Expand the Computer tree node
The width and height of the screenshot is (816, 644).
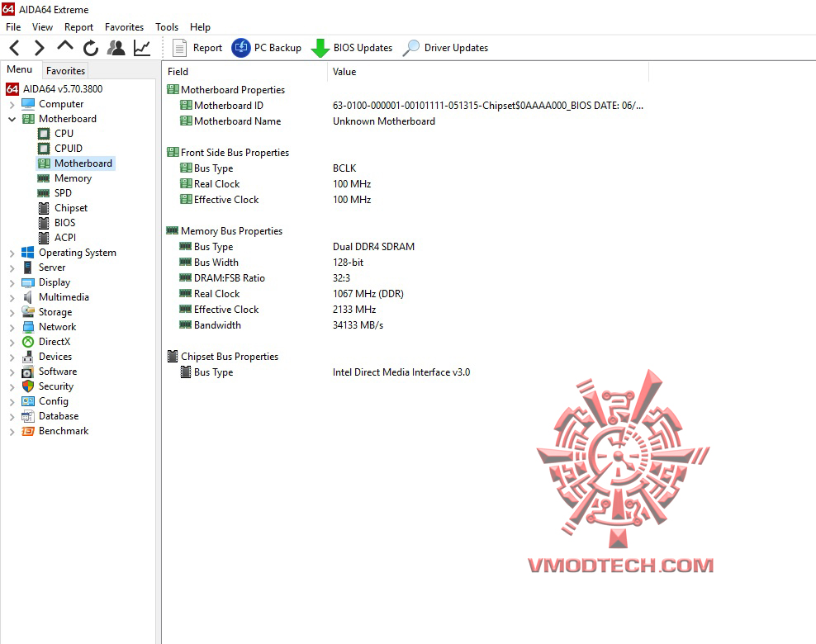[12, 105]
